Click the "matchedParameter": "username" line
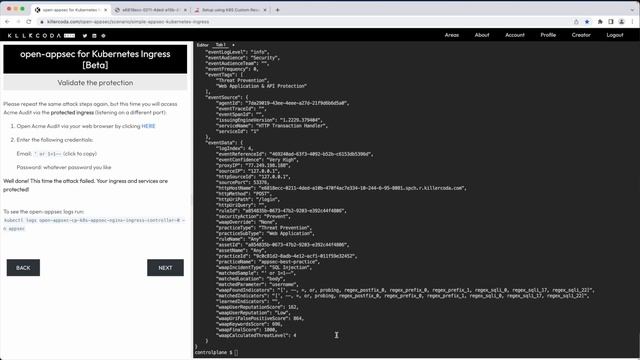This screenshot has height=360, width=640. (x=257, y=284)
